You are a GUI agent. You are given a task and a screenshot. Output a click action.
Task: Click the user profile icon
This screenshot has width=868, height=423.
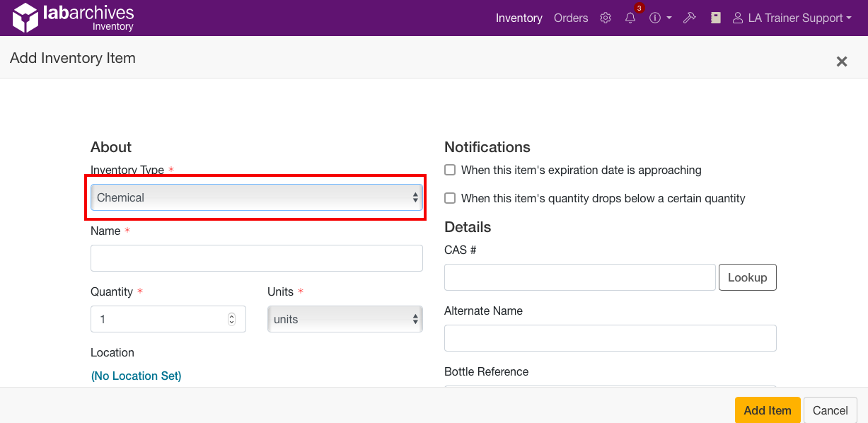click(x=738, y=18)
